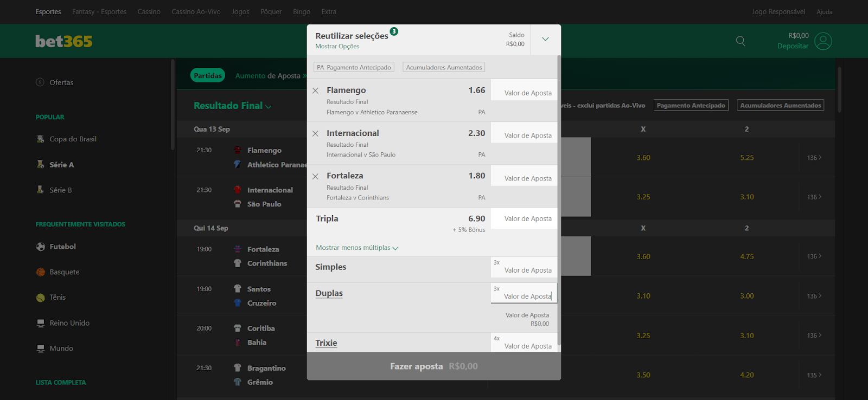Click the Grêmio team shirt icon
The height and width of the screenshot is (400, 868).
pyautogui.click(x=237, y=382)
